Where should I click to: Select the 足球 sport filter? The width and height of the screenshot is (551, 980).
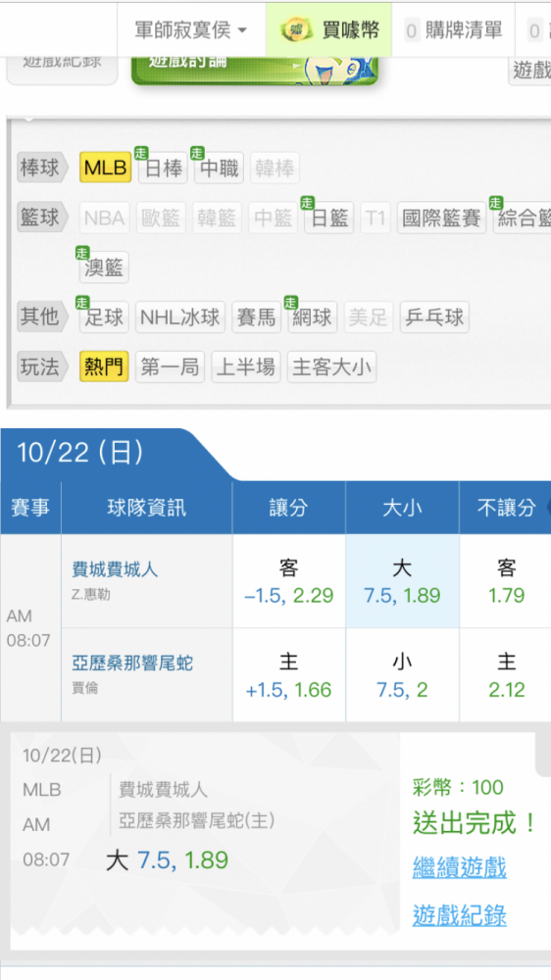(x=104, y=317)
